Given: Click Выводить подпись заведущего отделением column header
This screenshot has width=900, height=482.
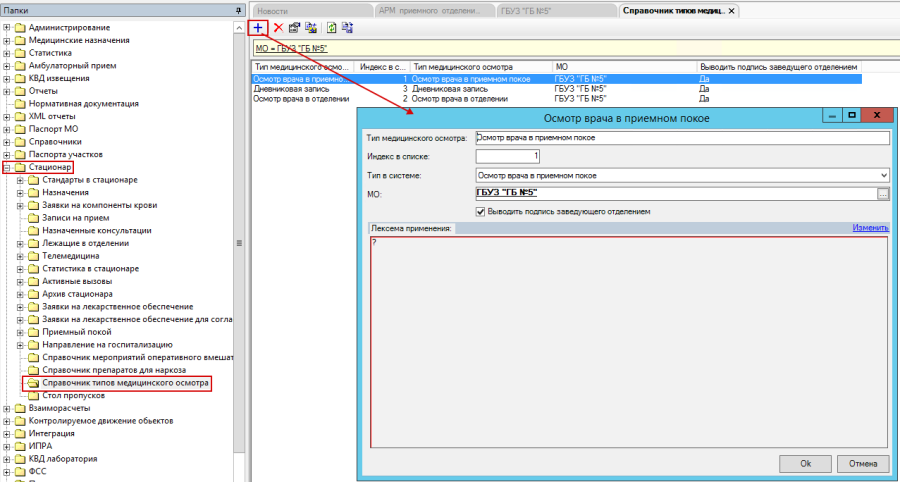Looking at the screenshot, I should tap(779, 67).
